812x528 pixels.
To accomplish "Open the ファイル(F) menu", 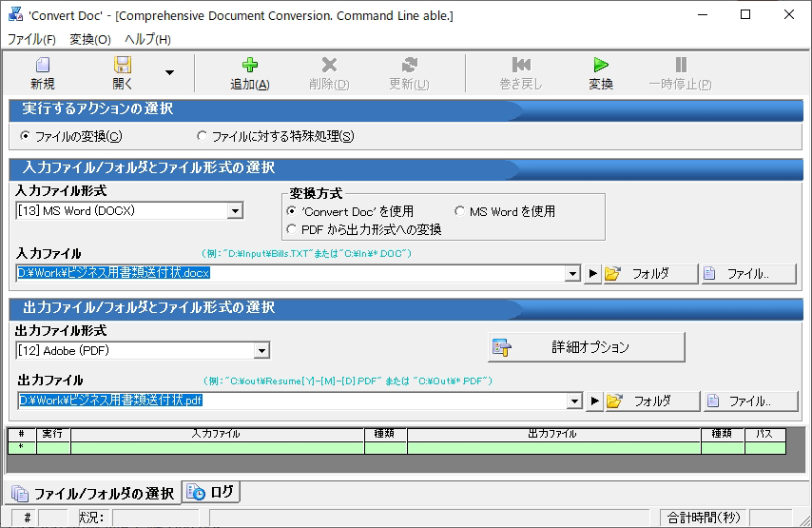I will [x=31, y=40].
